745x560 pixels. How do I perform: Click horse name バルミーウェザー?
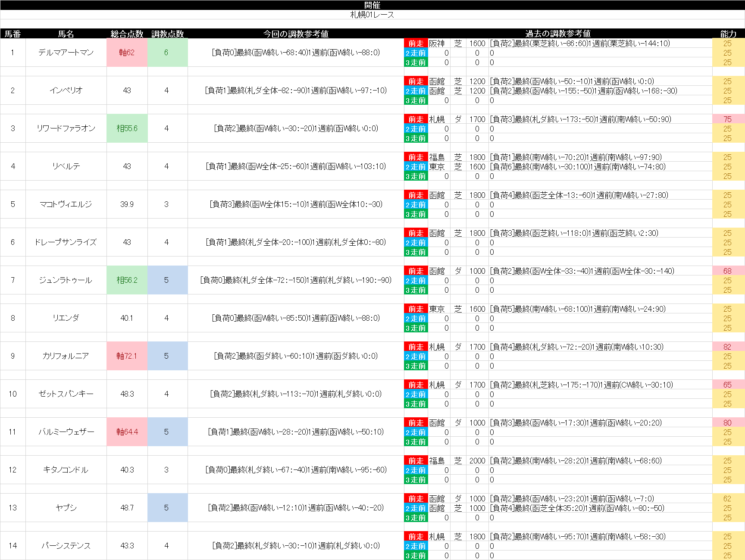(x=66, y=432)
